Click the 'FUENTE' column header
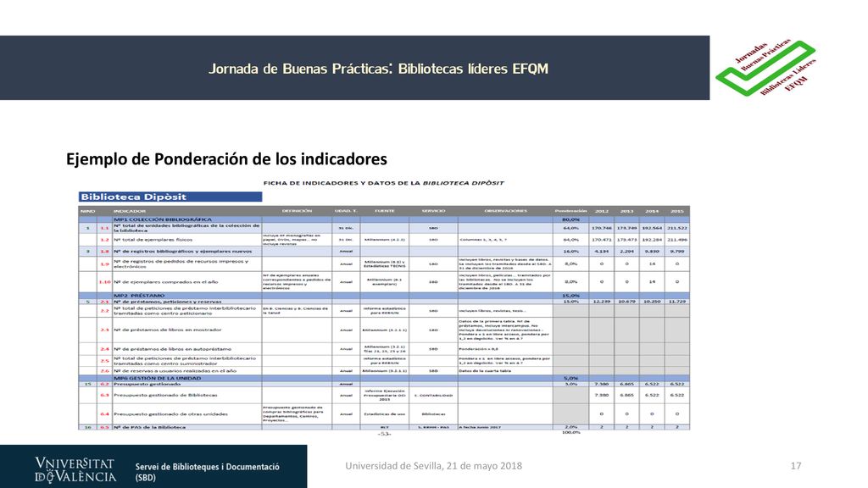The width and height of the screenshot is (868, 488). coord(384,211)
